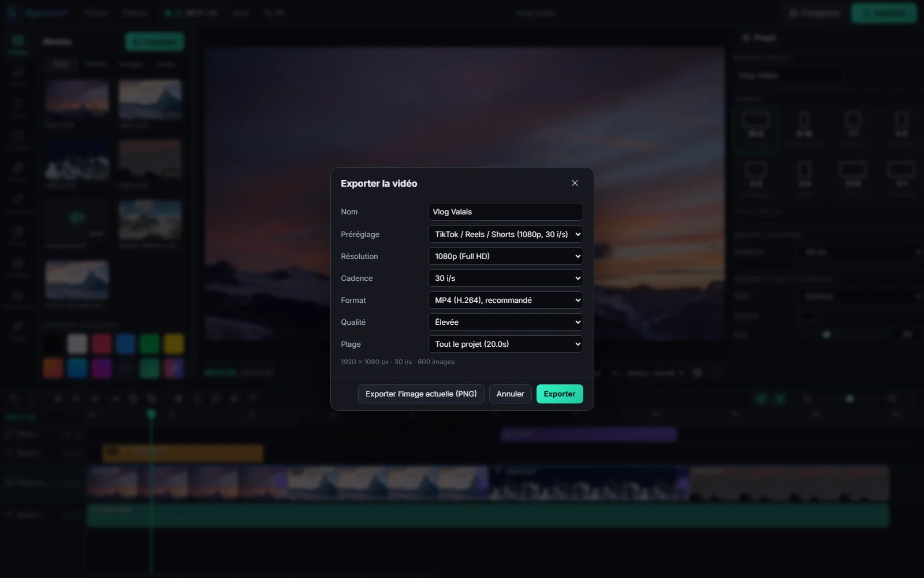Open the Plage dropdown showing Tout le projet

pyautogui.click(x=505, y=344)
